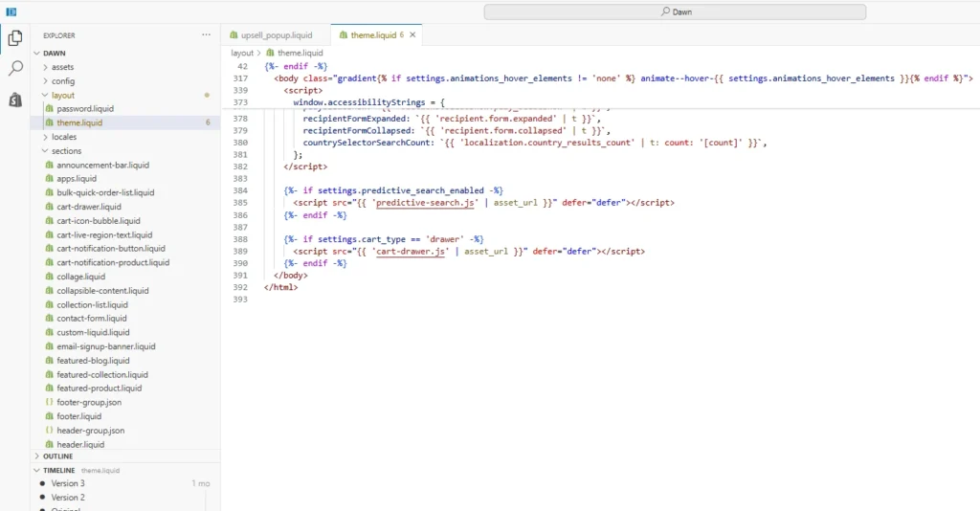Image resolution: width=980 pixels, height=511 pixels.
Task: Open the Search view in activity bar
Action: pyautogui.click(x=15, y=68)
